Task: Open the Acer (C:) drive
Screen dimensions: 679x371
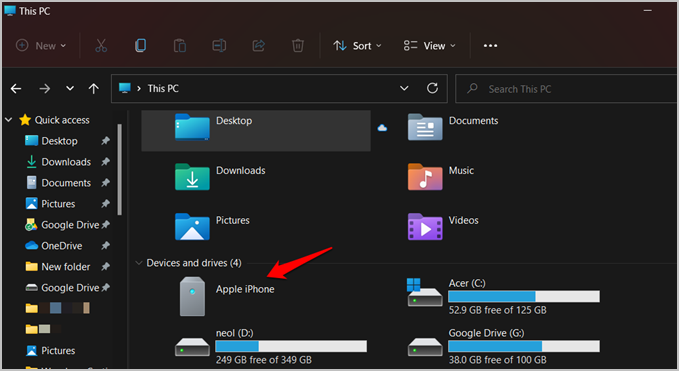Action: click(503, 297)
